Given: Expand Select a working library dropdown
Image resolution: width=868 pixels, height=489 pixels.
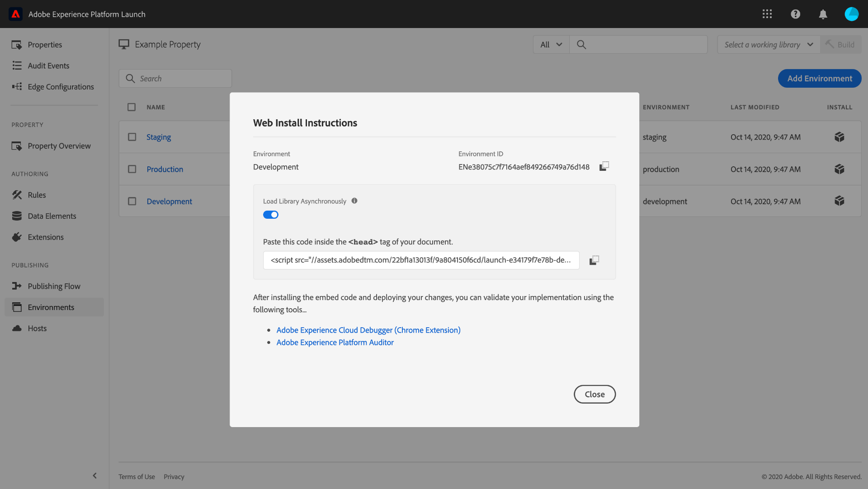Looking at the screenshot, I should tap(769, 44).
